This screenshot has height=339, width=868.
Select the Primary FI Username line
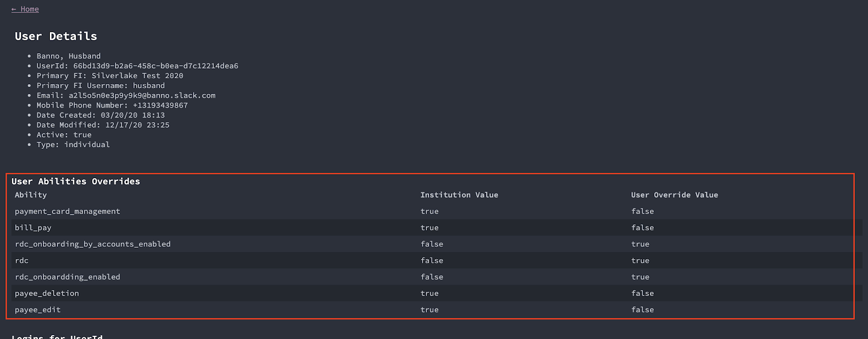[100, 86]
